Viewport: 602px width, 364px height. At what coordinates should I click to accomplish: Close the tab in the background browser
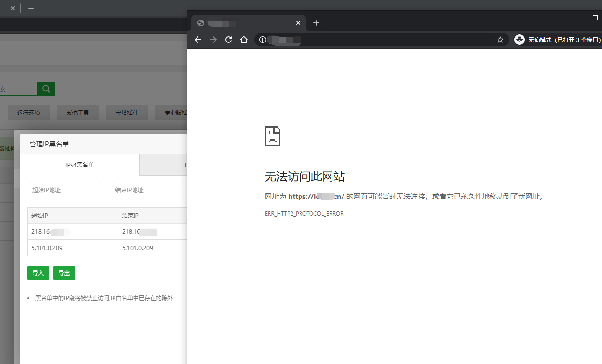[x=13, y=8]
